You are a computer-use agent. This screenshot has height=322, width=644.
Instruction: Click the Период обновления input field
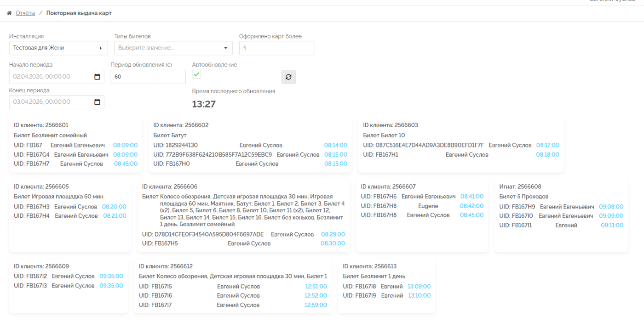click(148, 77)
